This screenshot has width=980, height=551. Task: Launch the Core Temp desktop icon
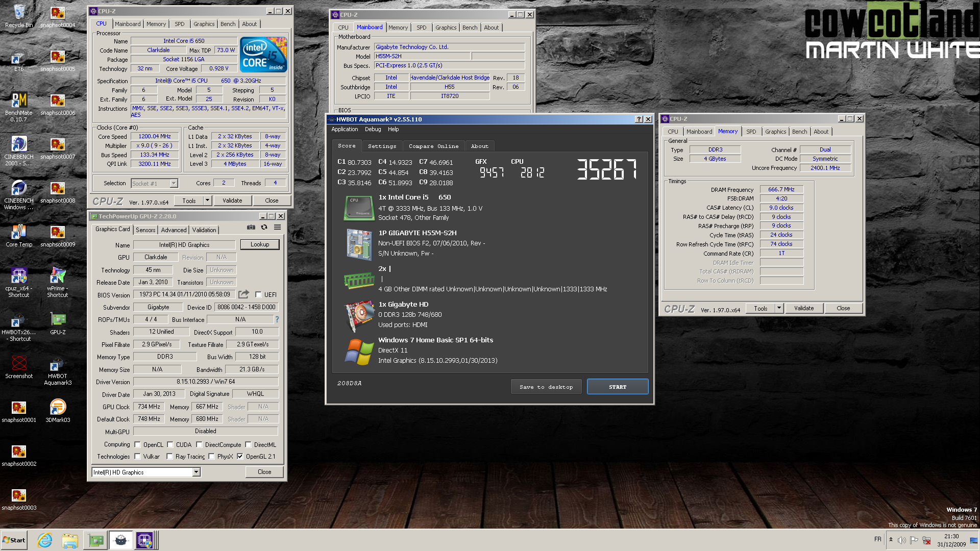[19, 236]
